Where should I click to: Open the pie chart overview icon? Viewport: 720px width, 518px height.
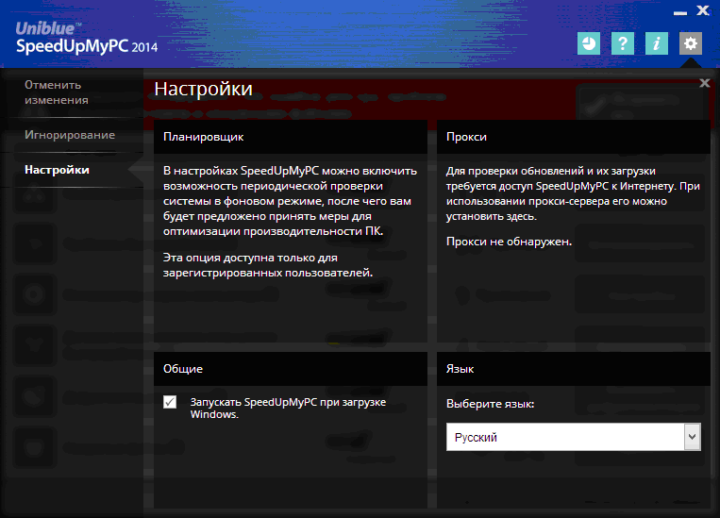point(589,43)
